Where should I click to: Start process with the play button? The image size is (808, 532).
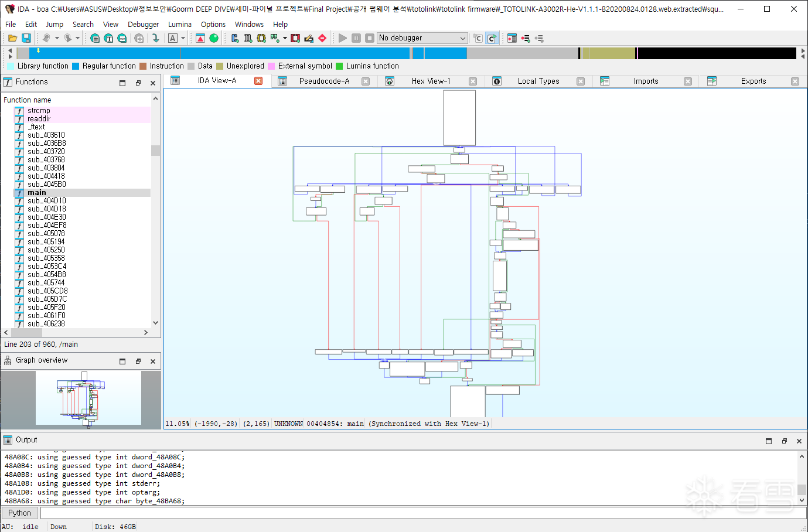pos(343,38)
